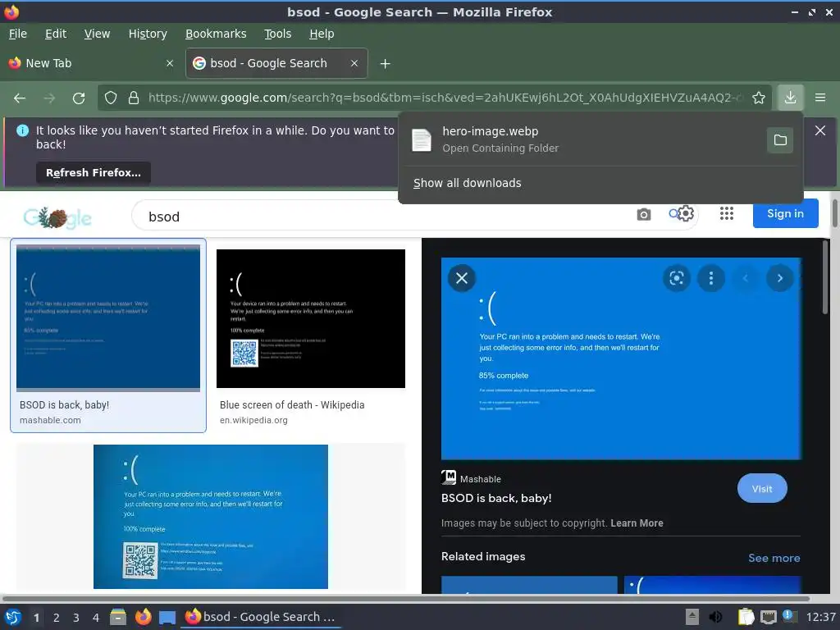Click the bsod - Google Search taskbar entry
The height and width of the screenshot is (630, 840).
point(260,617)
